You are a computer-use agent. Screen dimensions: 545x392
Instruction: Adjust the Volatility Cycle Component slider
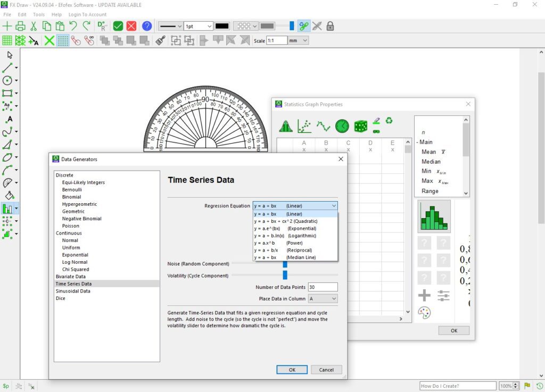point(285,276)
